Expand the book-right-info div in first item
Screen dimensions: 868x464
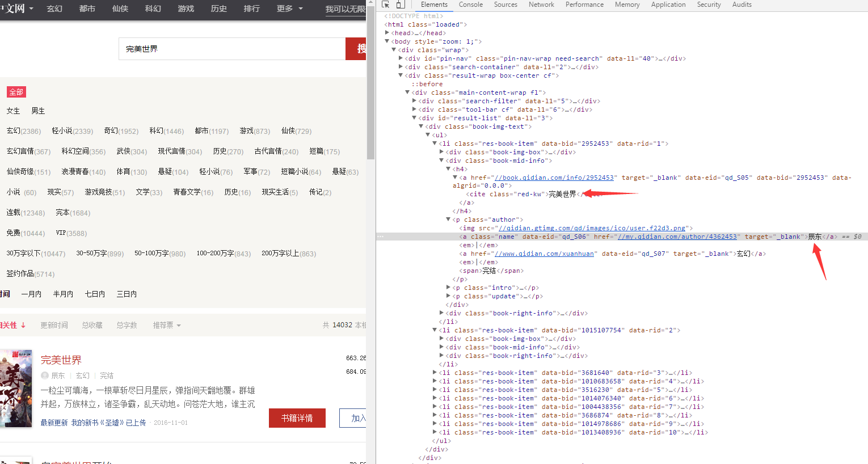441,313
